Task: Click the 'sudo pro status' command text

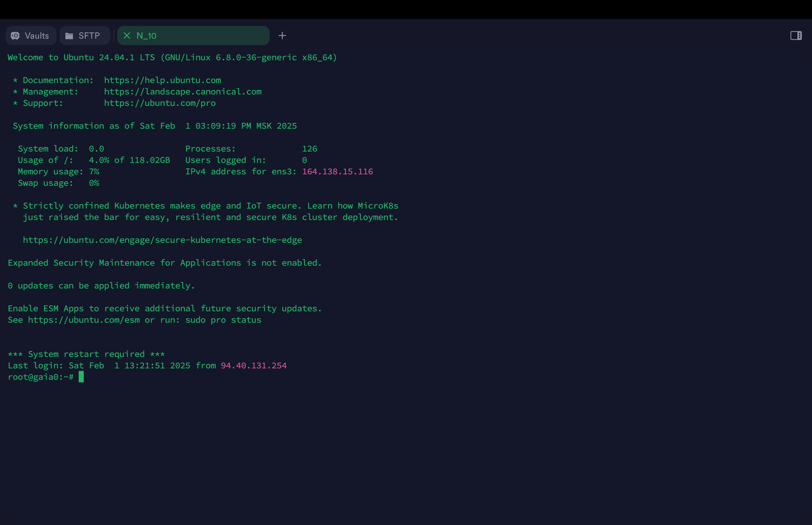Action: (223, 320)
